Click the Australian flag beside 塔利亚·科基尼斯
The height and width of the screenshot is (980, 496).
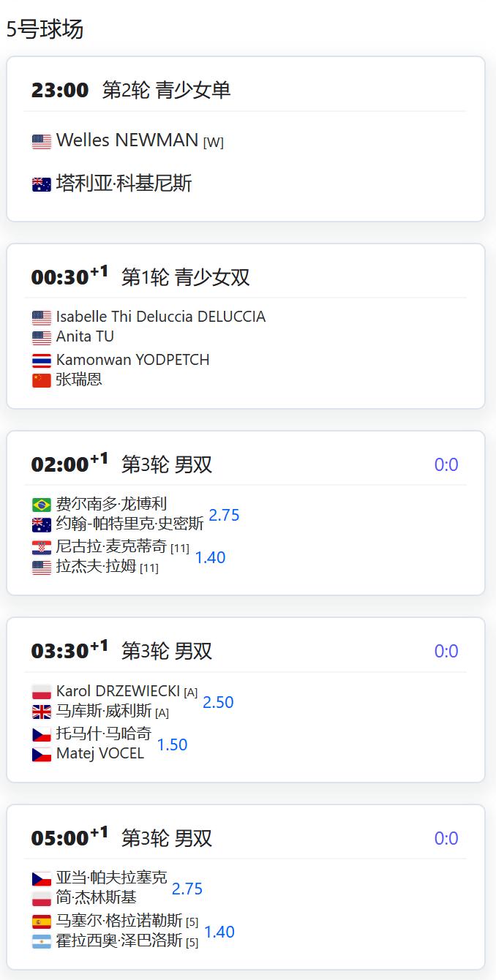pos(42,184)
